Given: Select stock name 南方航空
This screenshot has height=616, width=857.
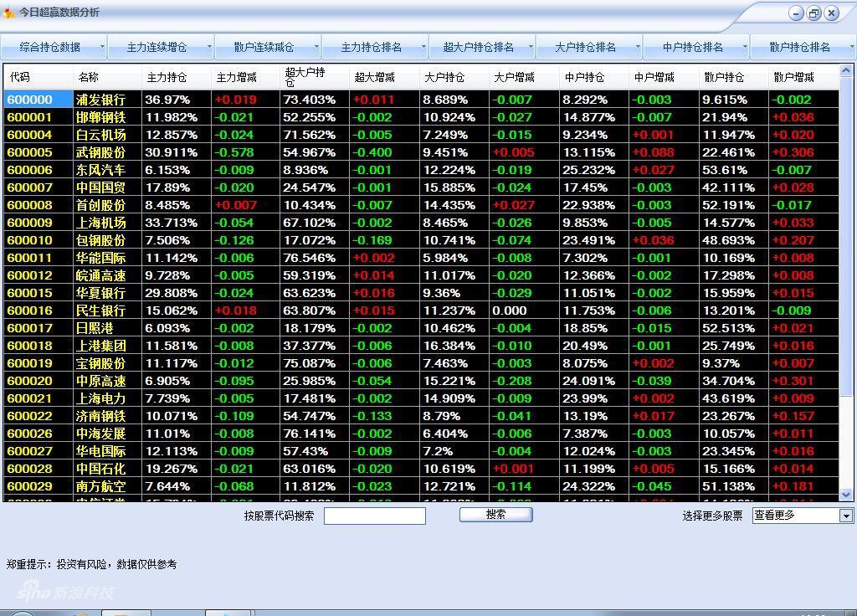Looking at the screenshot, I should coord(100,486).
